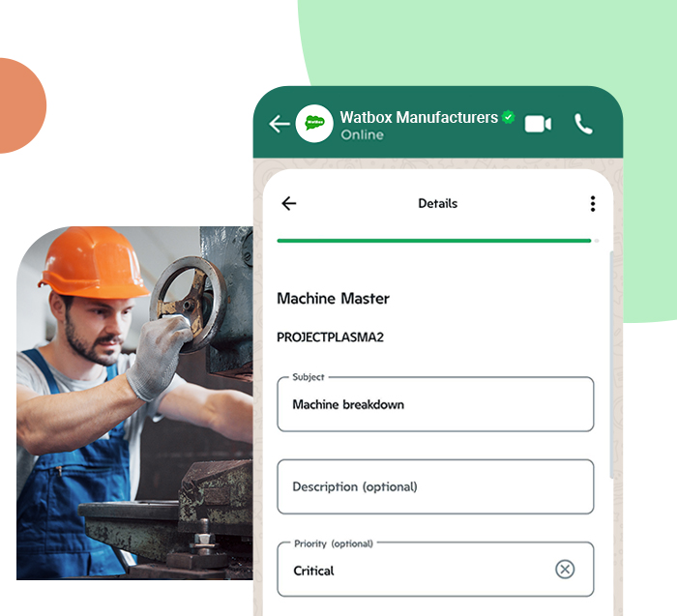Click the green form progress bar

[x=434, y=241]
